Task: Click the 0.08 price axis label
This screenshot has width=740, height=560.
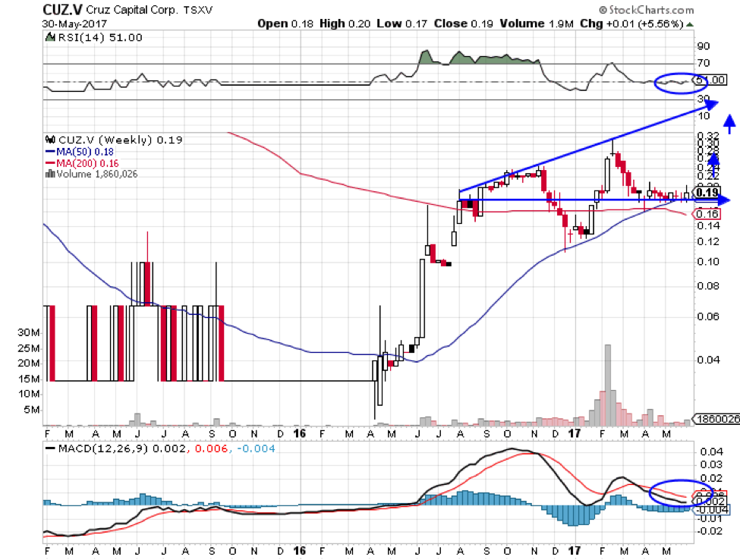Action: coord(708,286)
